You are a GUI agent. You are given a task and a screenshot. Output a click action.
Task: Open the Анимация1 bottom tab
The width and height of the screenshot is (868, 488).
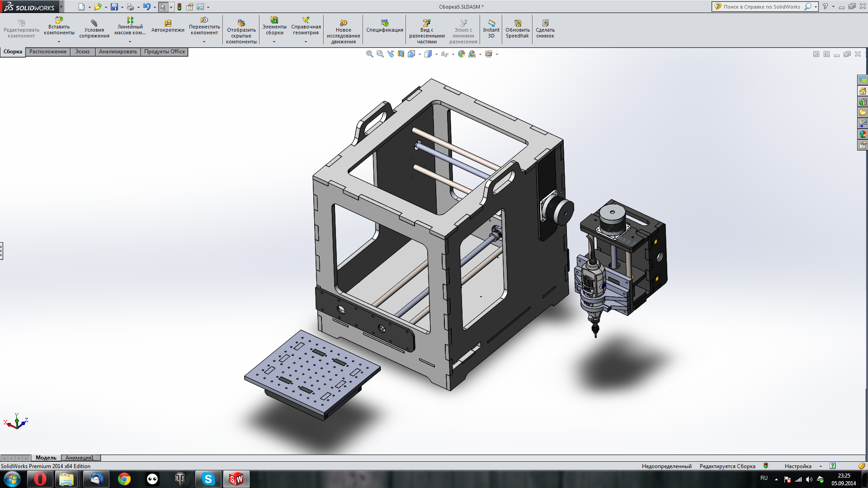(80, 458)
